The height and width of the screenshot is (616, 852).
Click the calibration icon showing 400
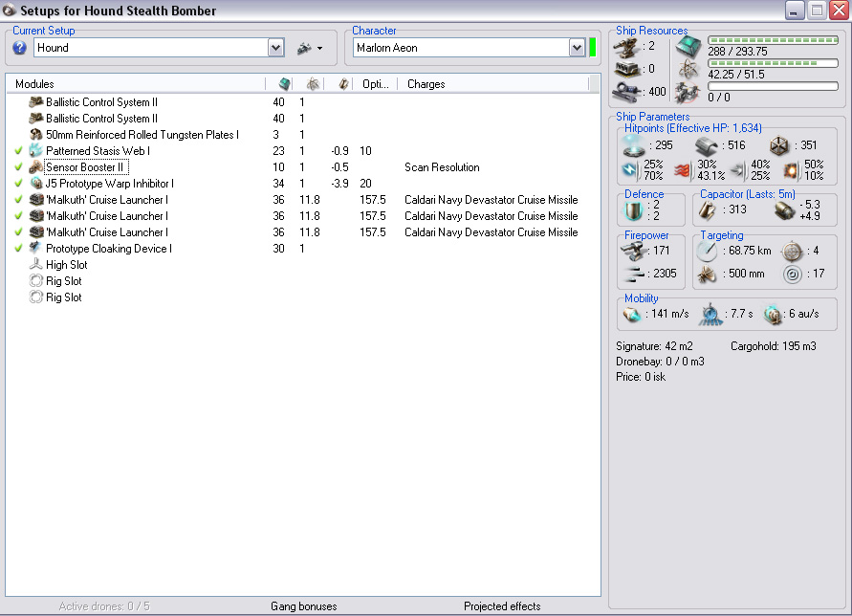pos(626,91)
